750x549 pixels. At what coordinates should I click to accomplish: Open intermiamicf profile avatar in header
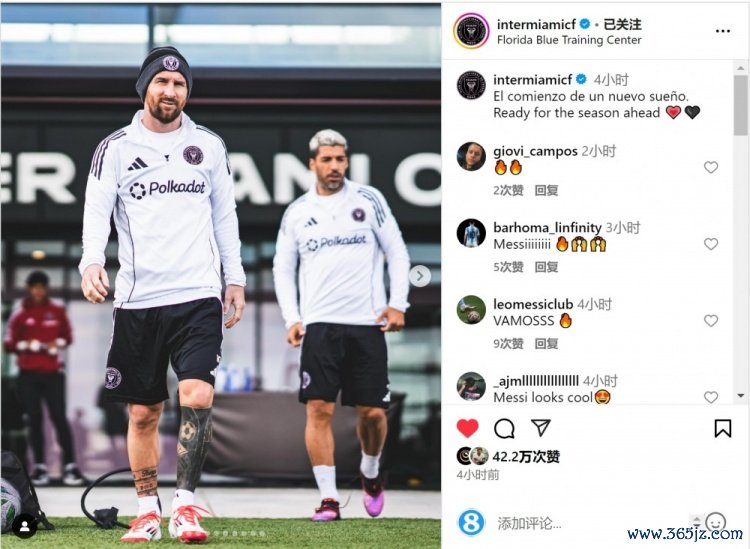pos(471,31)
